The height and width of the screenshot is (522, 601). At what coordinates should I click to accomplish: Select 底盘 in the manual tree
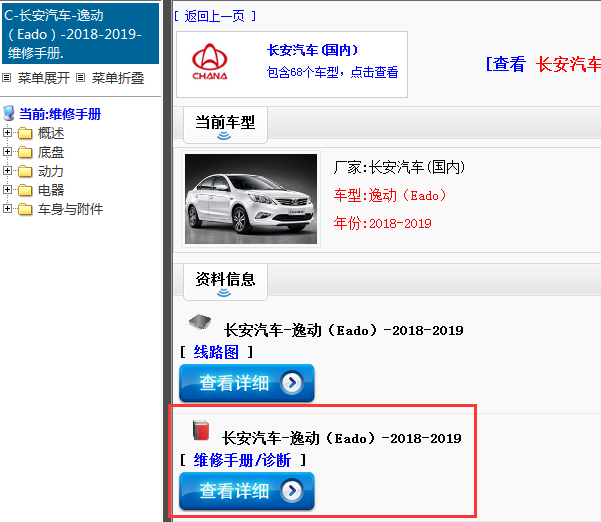tap(51, 153)
